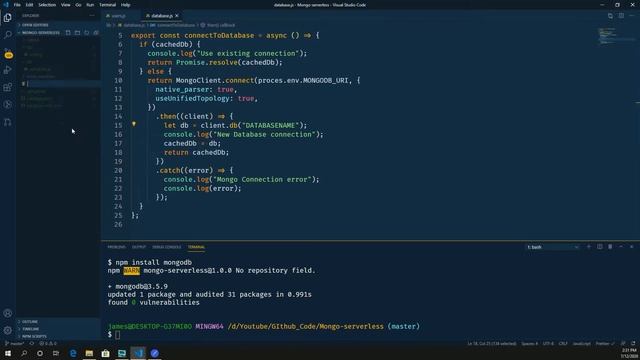Click New Folder icon in explorer header
Image resolution: width=640 pixels, height=360 pixels.
coord(77,33)
